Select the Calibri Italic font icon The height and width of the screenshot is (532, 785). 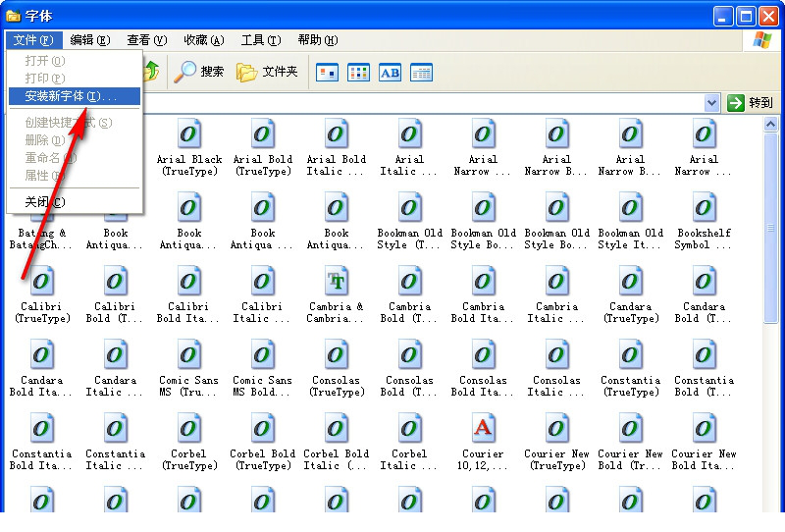(263, 282)
